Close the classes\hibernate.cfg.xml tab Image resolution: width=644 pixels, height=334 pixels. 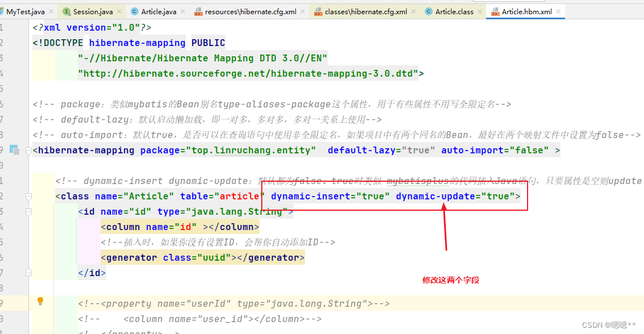point(413,11)
